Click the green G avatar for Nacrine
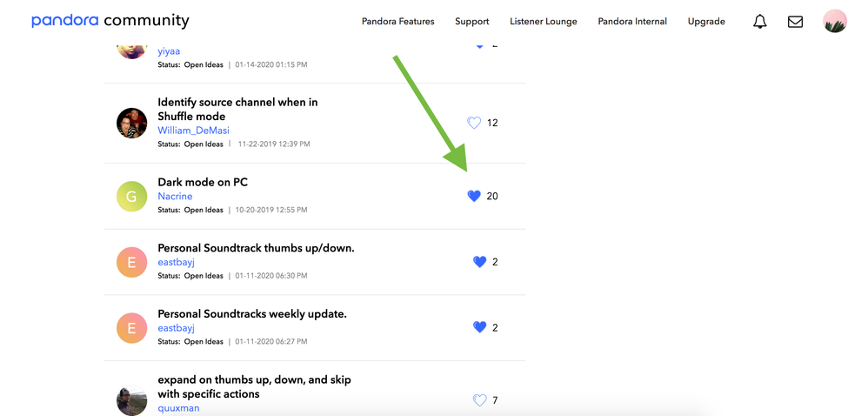Viewport: 868px width, 416px height. (132, 196)
